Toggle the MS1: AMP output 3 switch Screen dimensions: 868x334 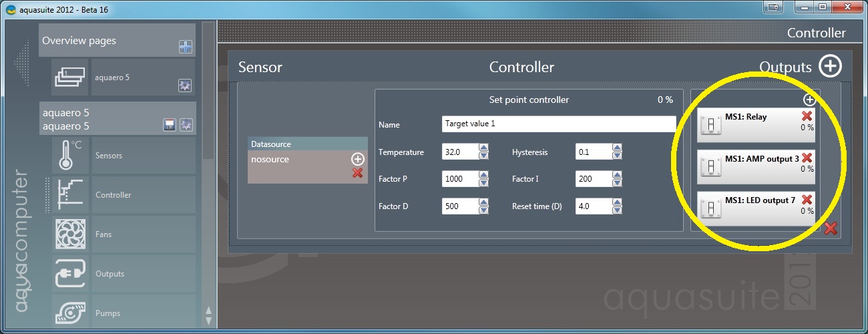pyautogui.click(x=710, y=168)
